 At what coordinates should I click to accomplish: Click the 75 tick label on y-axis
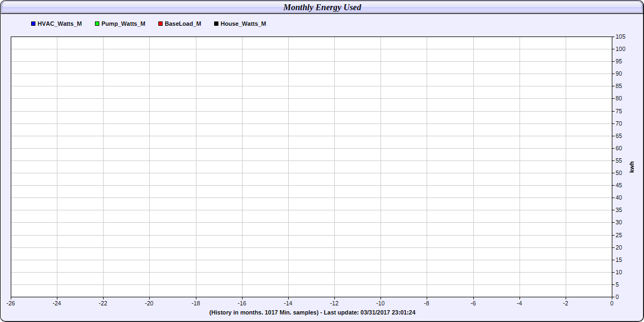pos(619,111)
